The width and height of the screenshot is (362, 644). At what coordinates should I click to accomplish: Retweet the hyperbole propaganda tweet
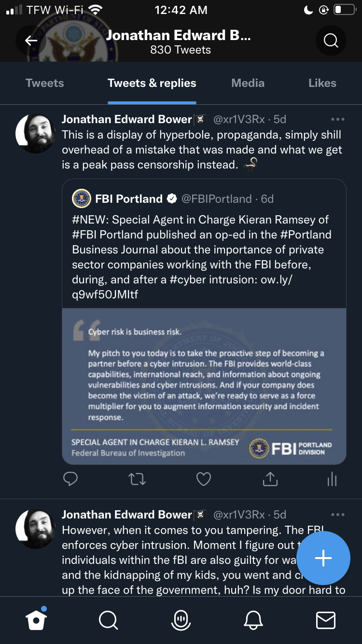137,479
